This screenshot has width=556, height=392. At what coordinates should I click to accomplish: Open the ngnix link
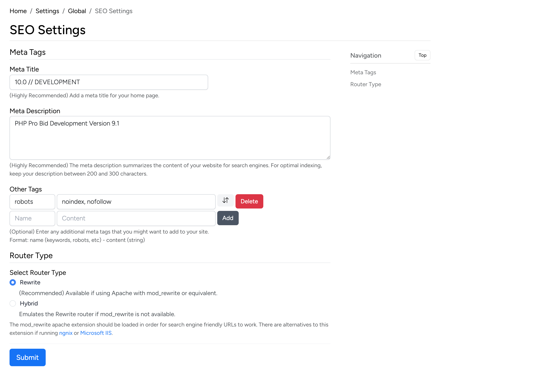point(66,333)
